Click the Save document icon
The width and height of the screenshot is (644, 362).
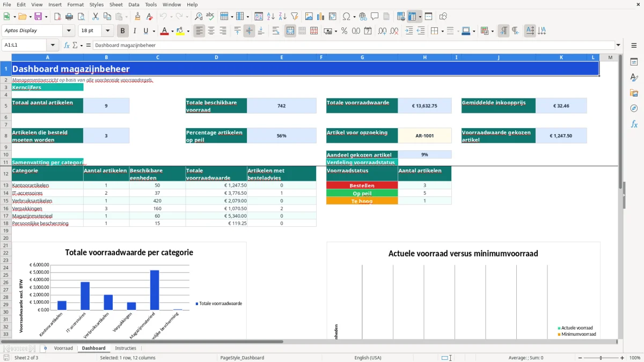tap(38, 16)
